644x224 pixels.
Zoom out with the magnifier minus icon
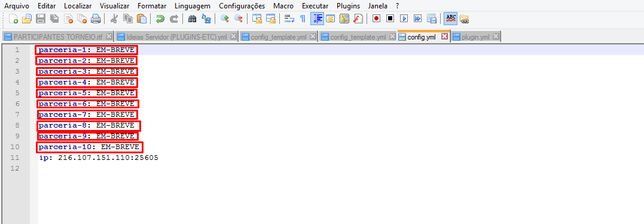point(238,19)
